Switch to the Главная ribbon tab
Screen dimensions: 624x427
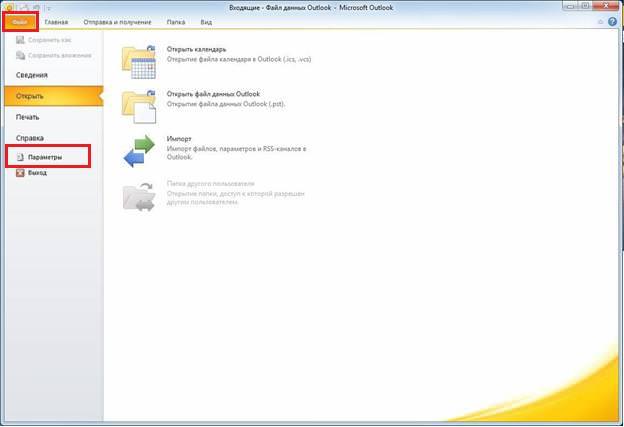point(56,22)
